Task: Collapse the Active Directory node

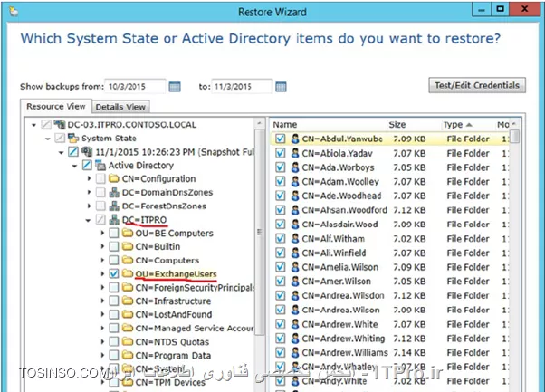Action: tap(75, 166)
